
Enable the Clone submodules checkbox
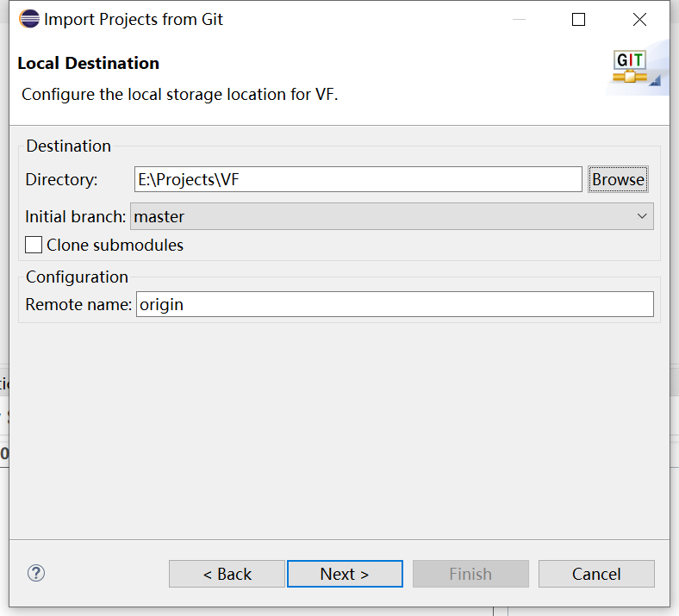point(34,245)
